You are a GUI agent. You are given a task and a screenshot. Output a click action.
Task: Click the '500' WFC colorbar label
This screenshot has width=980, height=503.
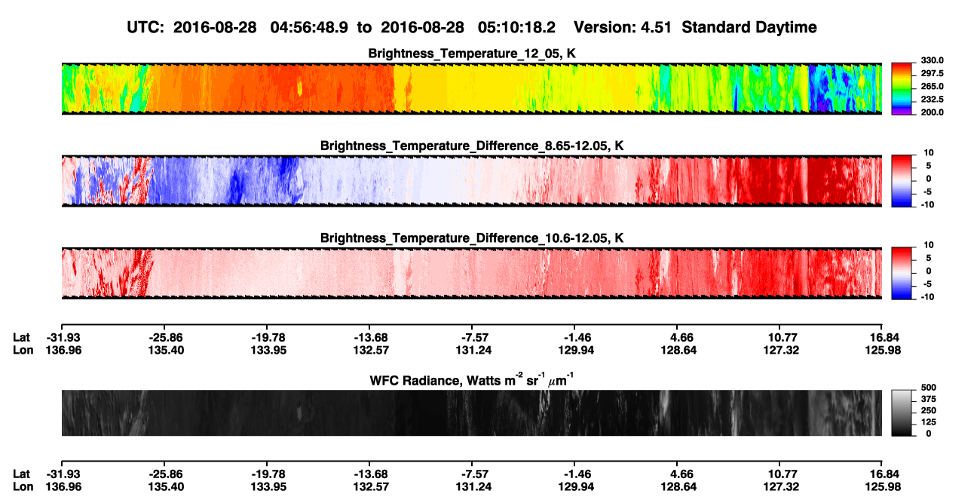coord(927,388)
